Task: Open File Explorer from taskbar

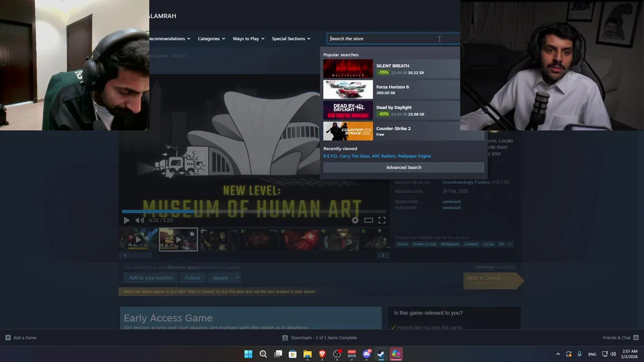Action: pyautogui.click(x=307, y=354)
